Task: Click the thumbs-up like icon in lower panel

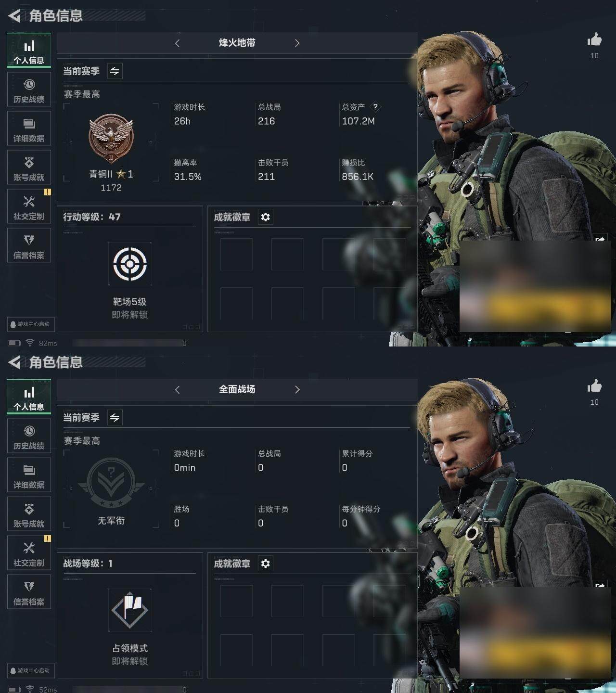Action: click(x=594, y=386)
